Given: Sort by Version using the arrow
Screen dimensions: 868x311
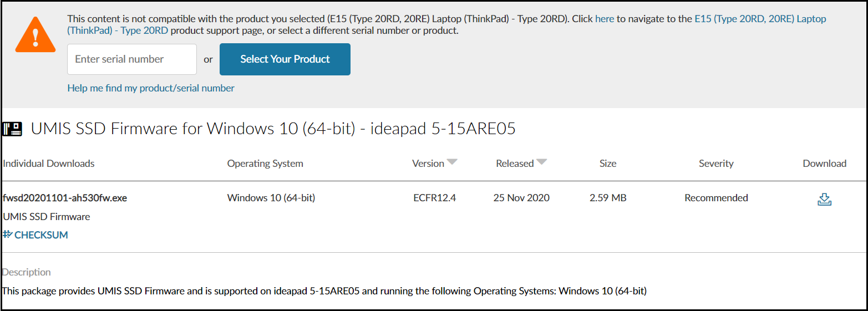Looking at the screenshot, I should click(x=452, y=162).
